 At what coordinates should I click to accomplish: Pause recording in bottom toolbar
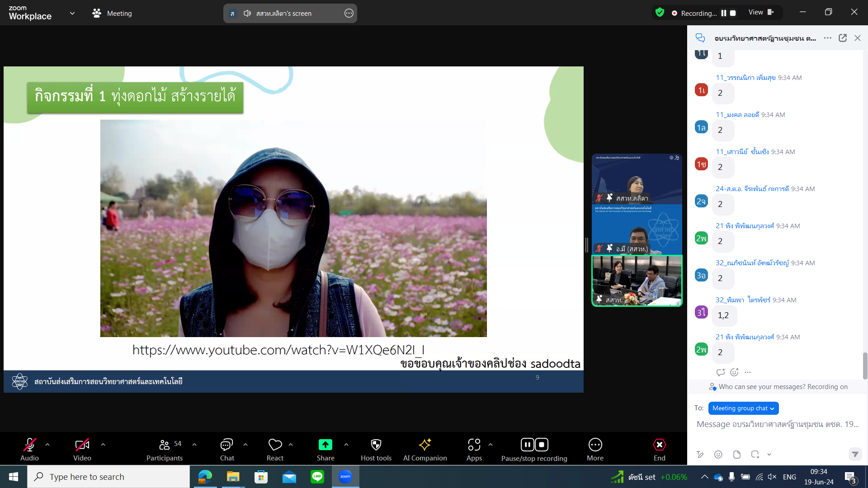(x=527, y=445)
